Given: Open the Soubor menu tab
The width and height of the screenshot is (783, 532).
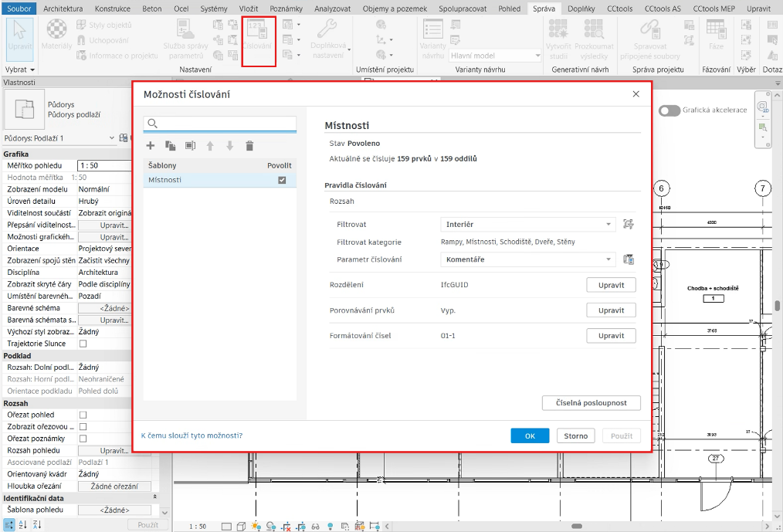Looking at the screenshot, I should (19, 8).
